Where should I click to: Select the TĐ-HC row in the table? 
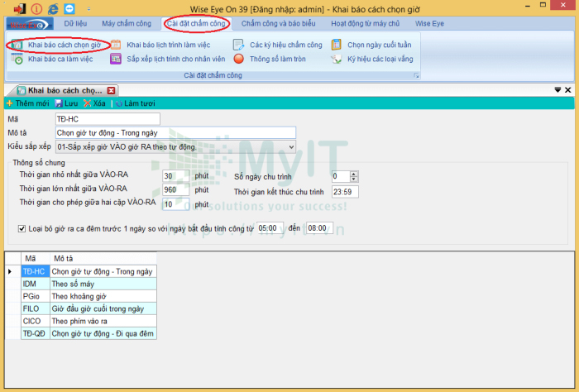pyautogui.click(x=89, y=271)
